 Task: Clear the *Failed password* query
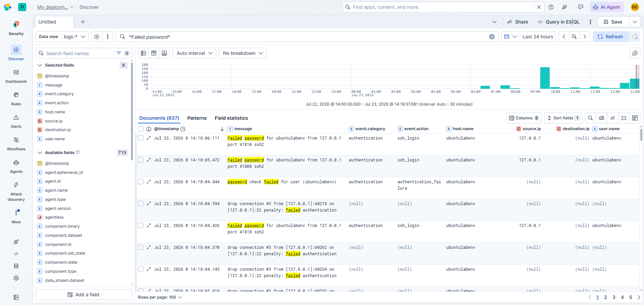pos(492,37)
